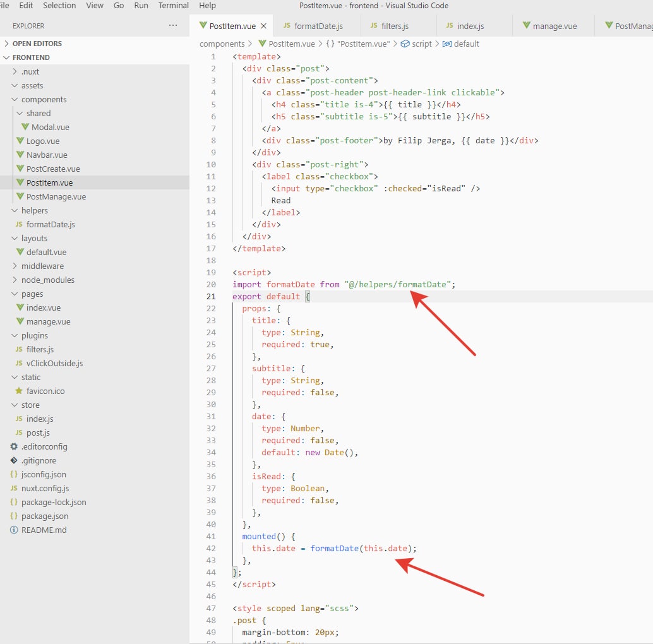Open the Terminal menu
This screenshot has width=653, height=644.
173,6
